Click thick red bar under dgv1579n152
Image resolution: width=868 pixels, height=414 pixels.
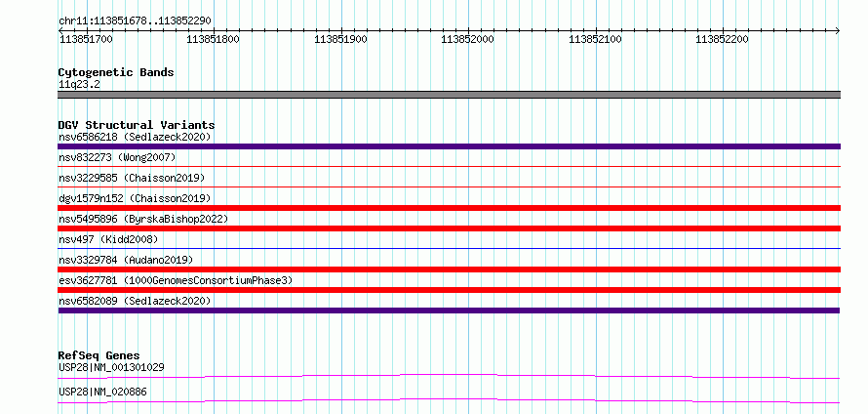(x=449, y=208)
